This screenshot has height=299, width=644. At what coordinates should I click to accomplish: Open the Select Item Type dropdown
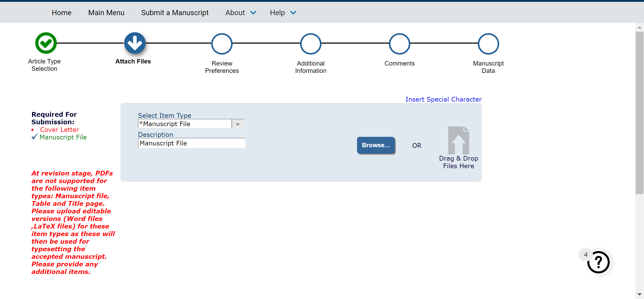(191, 124)
